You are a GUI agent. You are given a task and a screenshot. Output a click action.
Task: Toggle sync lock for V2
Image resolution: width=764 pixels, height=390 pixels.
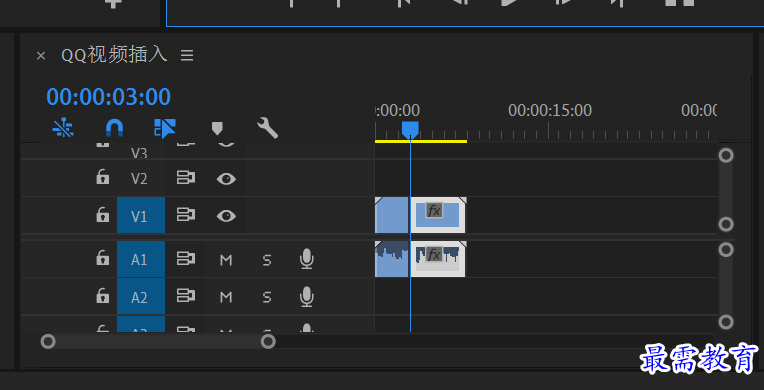click(x=186, y=178)
